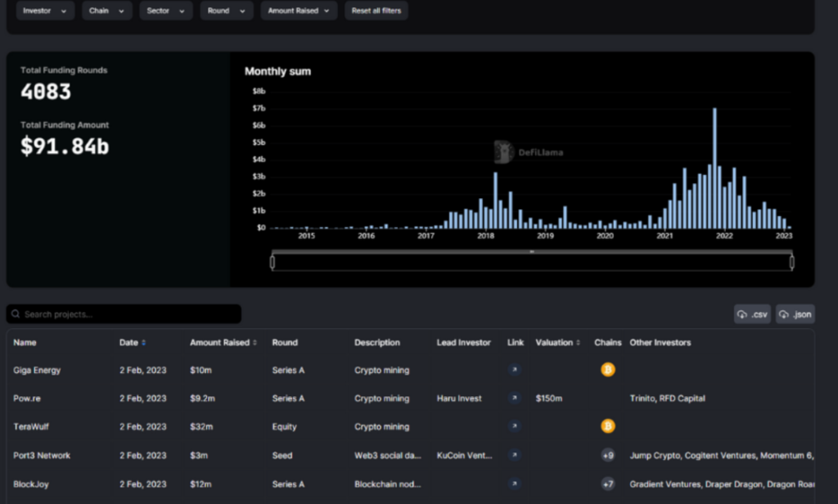Open the link arrow for Pow.re
This screenshot has width=838, height=504.
pyautogui.click(x=514, y=398)
